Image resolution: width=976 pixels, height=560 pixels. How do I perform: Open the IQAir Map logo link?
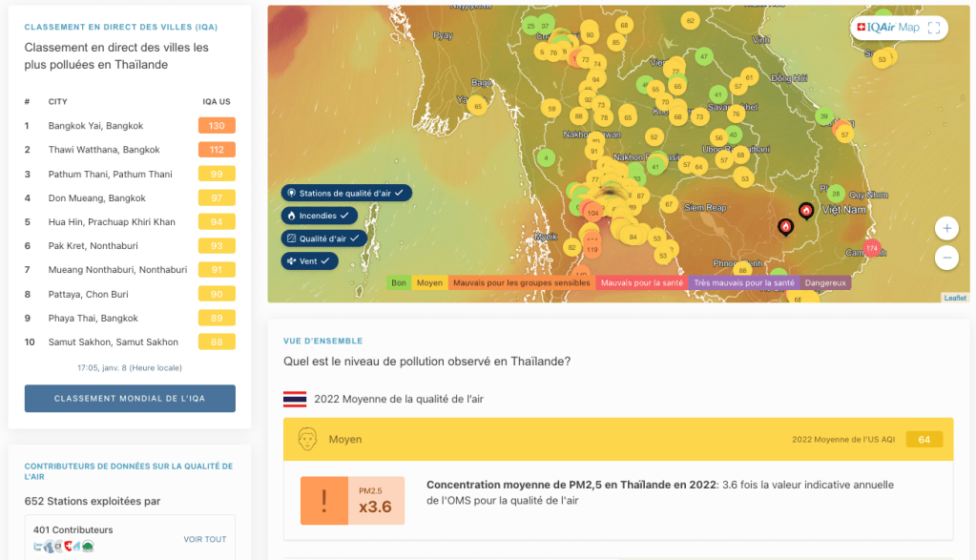[887, 28]
